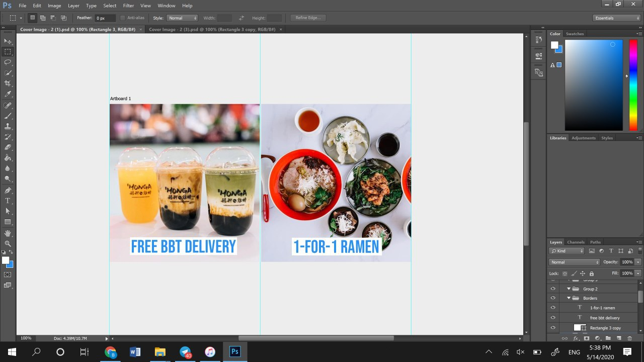Screen dimensions: 644x362
Task: Select the Move tool
Action: 8,41
